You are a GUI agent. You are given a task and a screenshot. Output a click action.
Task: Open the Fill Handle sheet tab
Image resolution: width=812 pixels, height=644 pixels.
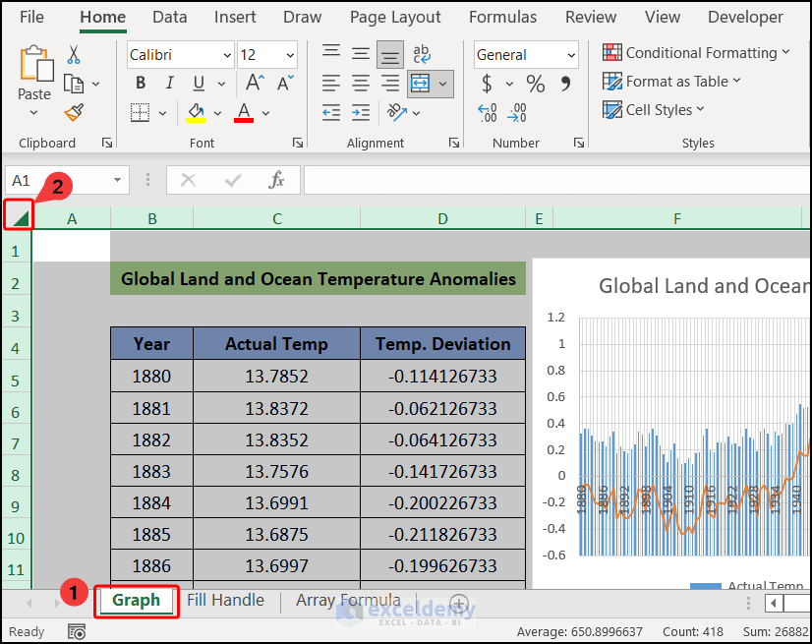pos(225,600)
